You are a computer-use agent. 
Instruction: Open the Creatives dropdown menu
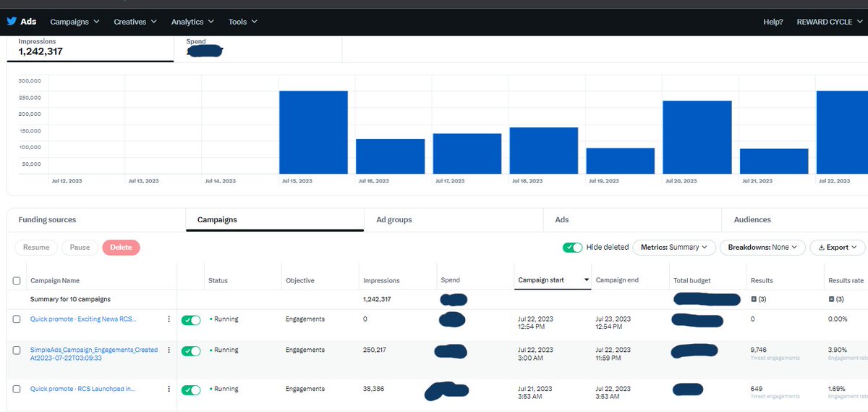pyautogui.click(x=135, y=22)
